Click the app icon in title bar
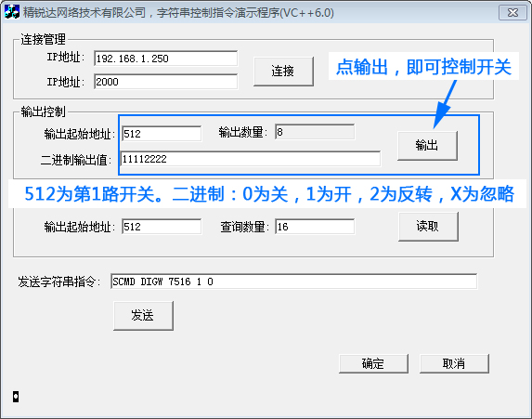The width and height of the screenshot is (532, 419). tap(12, 12)
